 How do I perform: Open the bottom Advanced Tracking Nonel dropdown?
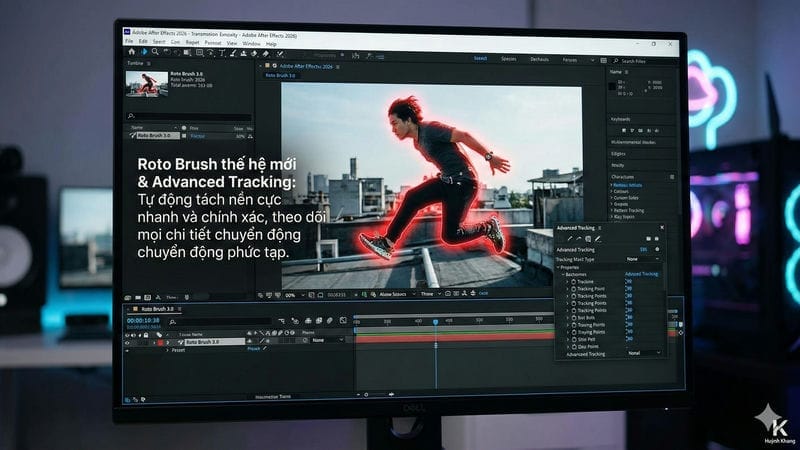pos(644,353)
